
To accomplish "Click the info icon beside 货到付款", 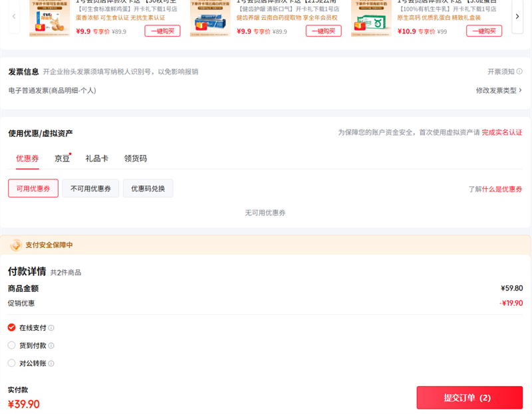I will pos(51,345).
